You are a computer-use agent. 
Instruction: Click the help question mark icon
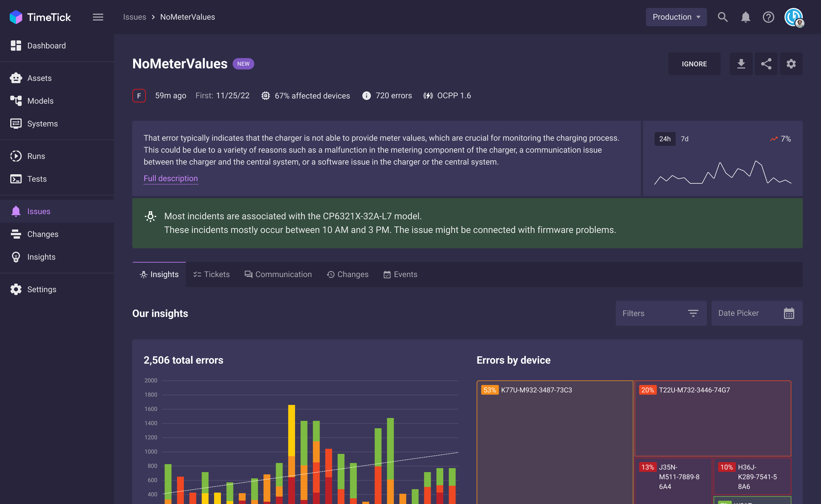coord(768,17)
